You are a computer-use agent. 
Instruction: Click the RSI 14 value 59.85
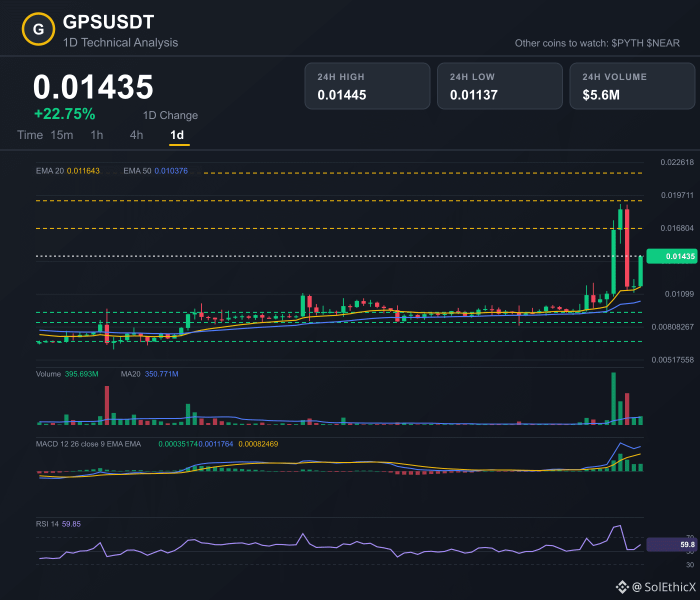click(x=71, y=524)
